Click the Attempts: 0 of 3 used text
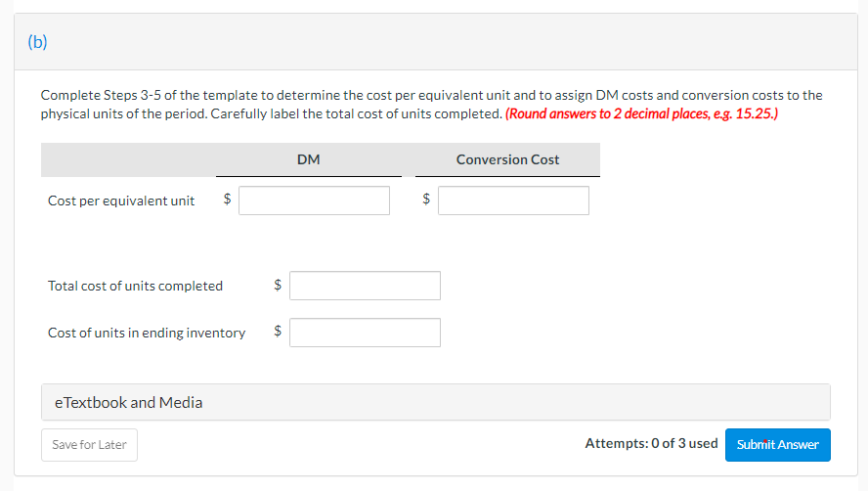The width and height of the screenshot is (868, 491). point(651,444)
